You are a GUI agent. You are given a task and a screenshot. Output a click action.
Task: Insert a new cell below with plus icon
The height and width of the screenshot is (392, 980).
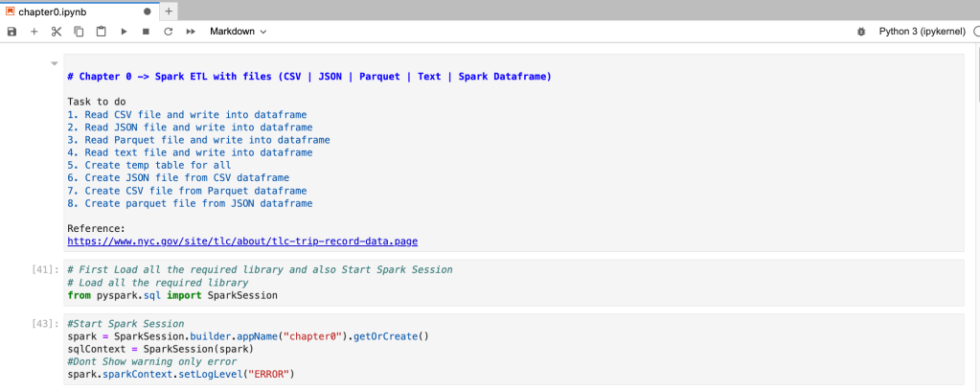click(x=34, y=32)
